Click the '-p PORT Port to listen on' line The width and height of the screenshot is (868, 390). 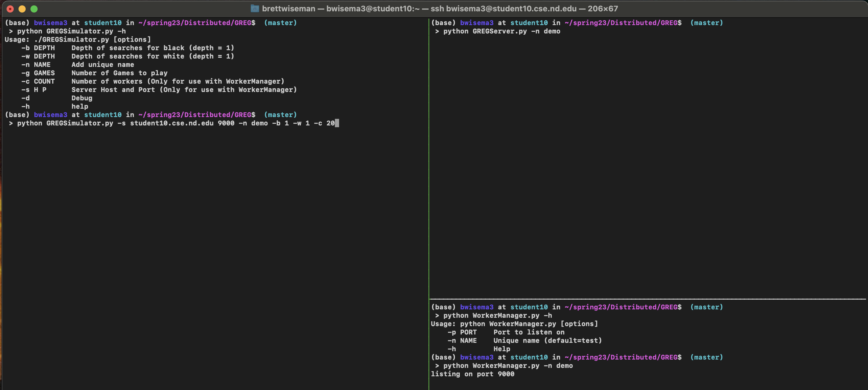506,332
